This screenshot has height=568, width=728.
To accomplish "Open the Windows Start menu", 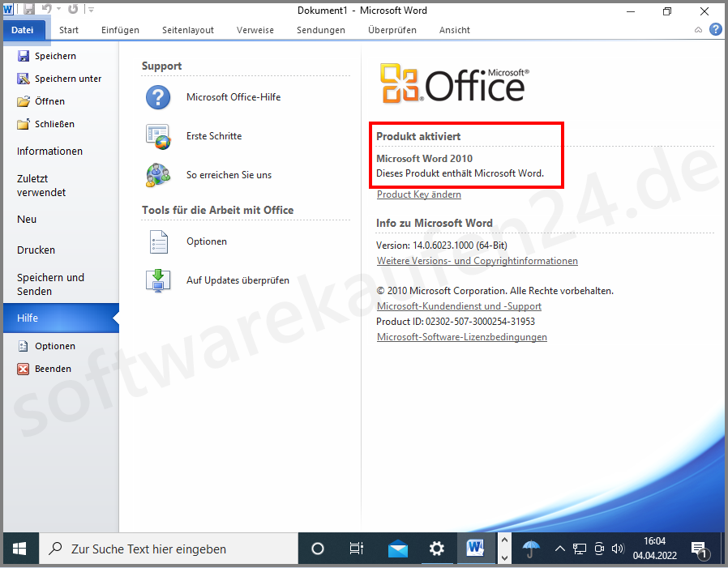I will click(19, 549).
